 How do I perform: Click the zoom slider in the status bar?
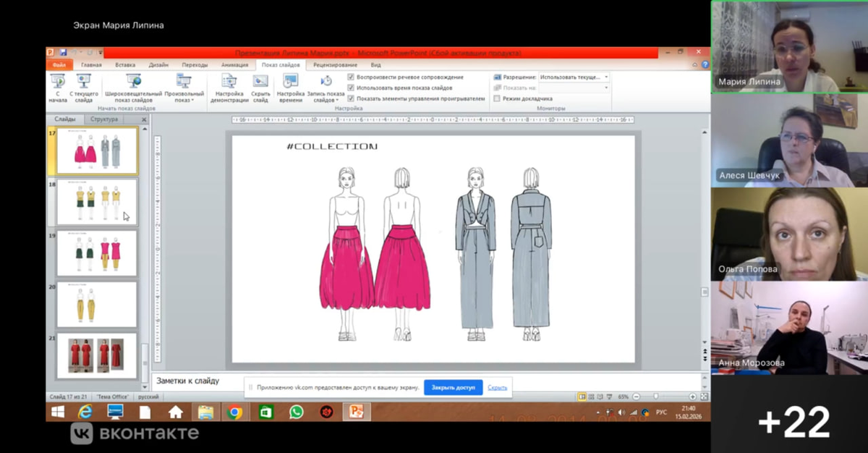pos(656,397)
